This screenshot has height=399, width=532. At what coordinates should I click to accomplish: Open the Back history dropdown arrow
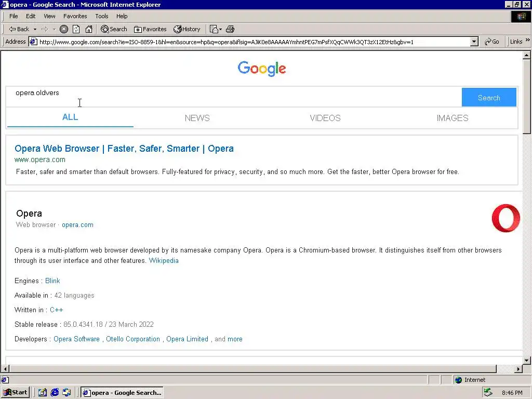pos(35,29)
